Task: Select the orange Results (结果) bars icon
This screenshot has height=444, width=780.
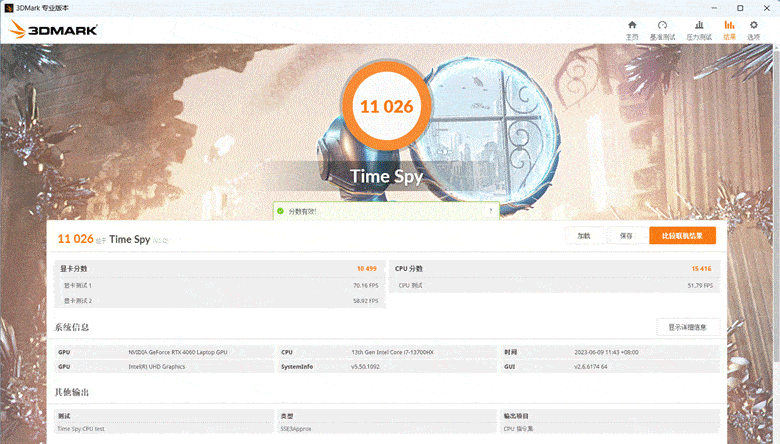Action: pos(729,25)
